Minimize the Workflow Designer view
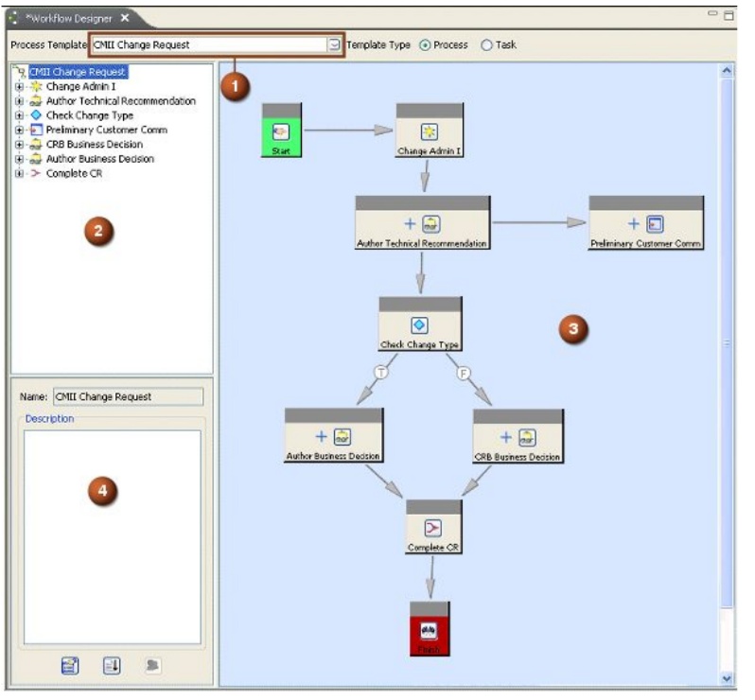Viewport: 755px width, 700px height. [712, 13]
